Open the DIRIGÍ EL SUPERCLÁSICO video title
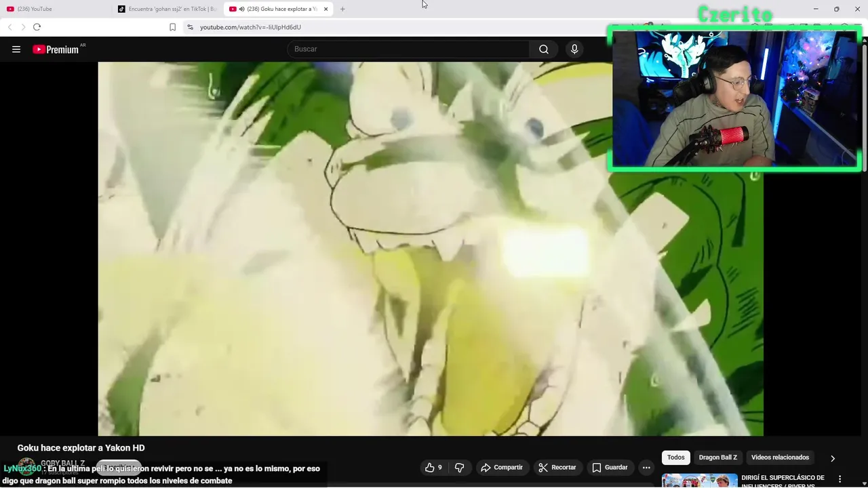 pos(783,481)
